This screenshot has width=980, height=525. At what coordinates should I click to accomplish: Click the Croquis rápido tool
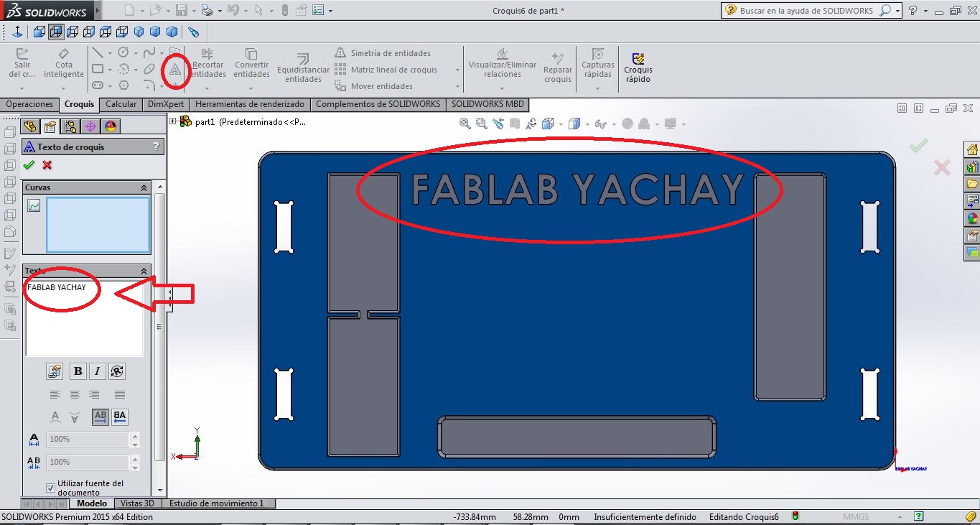[x=638, y=68]
